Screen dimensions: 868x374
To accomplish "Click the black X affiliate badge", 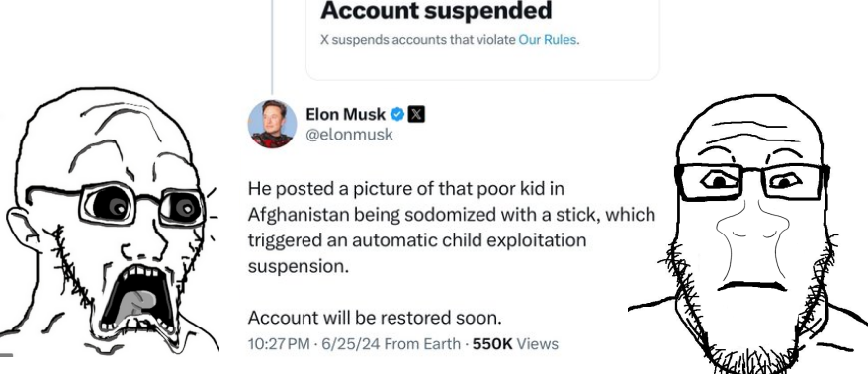I will click(416, 114).
